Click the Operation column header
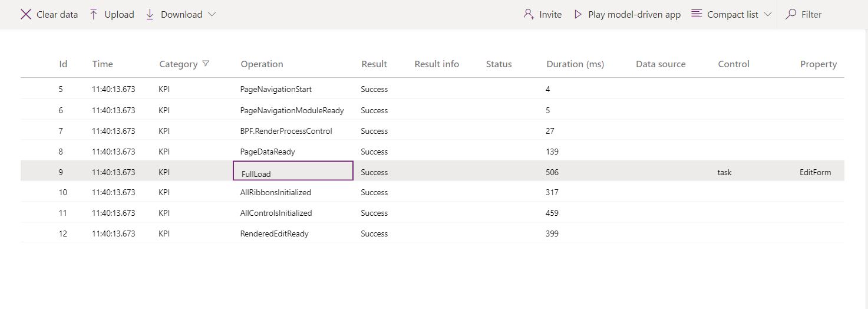The height and width of the screenshot is (309, 868). pyautogui.click(x=262, y=64)
